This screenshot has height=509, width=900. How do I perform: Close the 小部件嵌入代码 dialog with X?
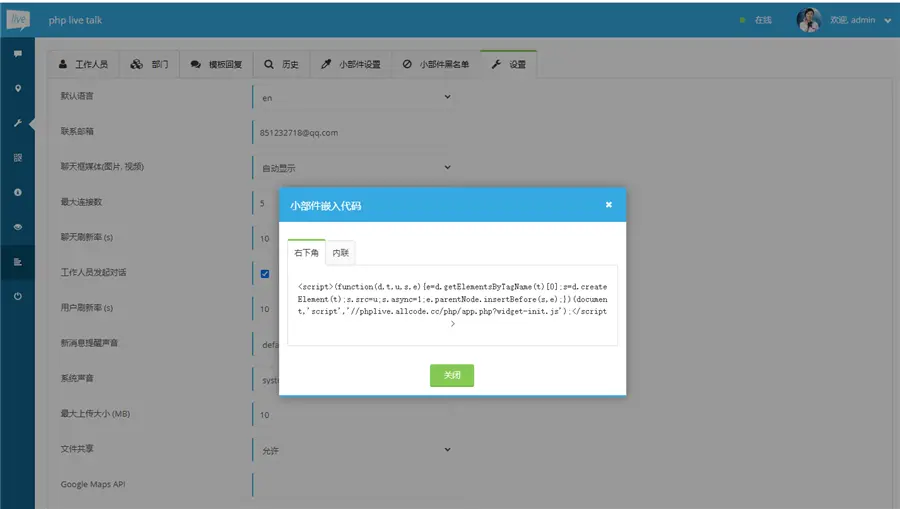pyautogui.click(x=608, y=205)
